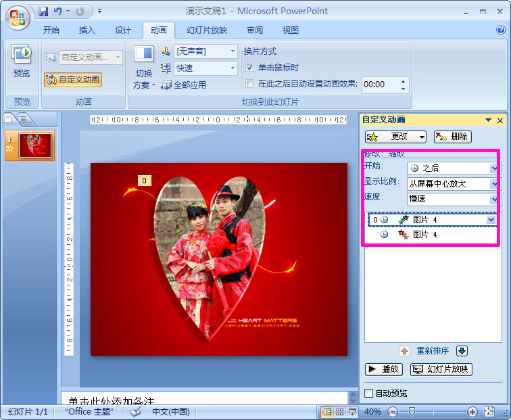Screen dimensions: 511x420
Task: Click the 删除 (Remove) effect button
Action: pos(453,137)
